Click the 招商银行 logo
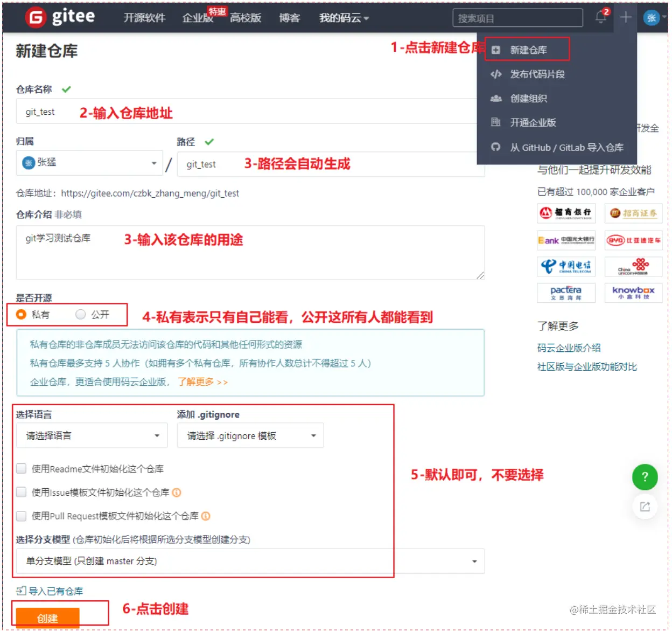 click(566, 213)
